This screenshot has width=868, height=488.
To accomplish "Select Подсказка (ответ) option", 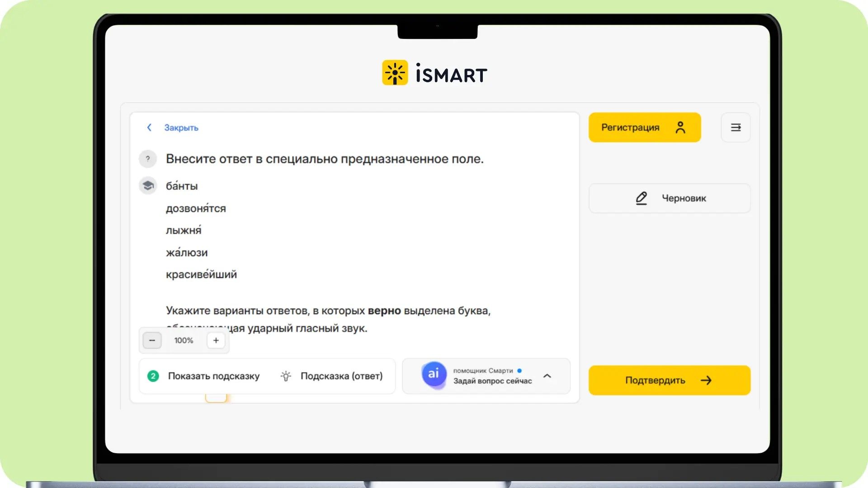I will pyautogui.click(x=341, y=376).
